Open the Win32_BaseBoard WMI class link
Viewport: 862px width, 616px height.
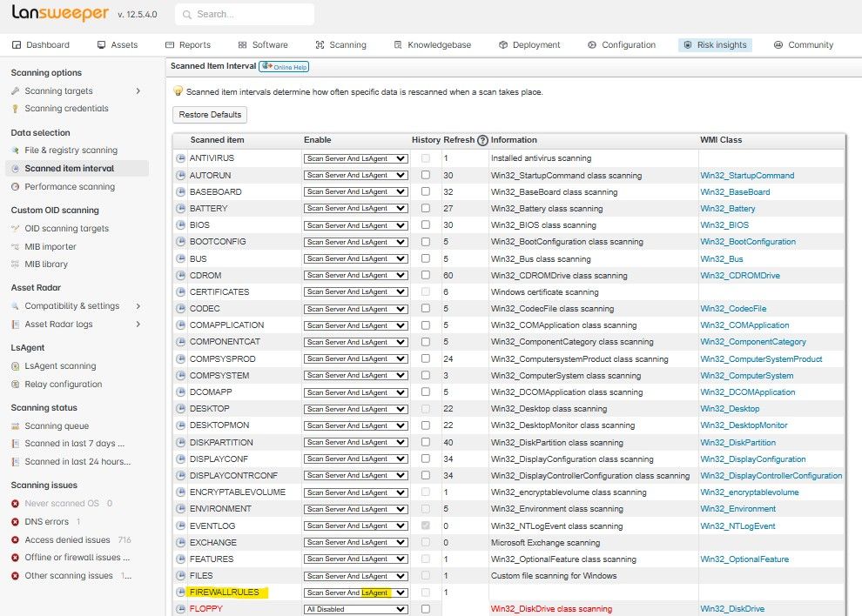pos(735,192)
